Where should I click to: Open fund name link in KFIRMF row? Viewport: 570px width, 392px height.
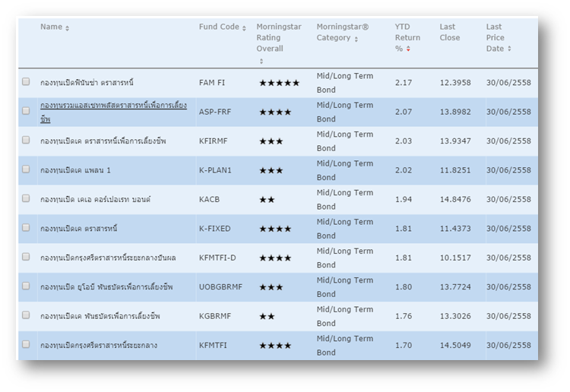coord(103,141)
